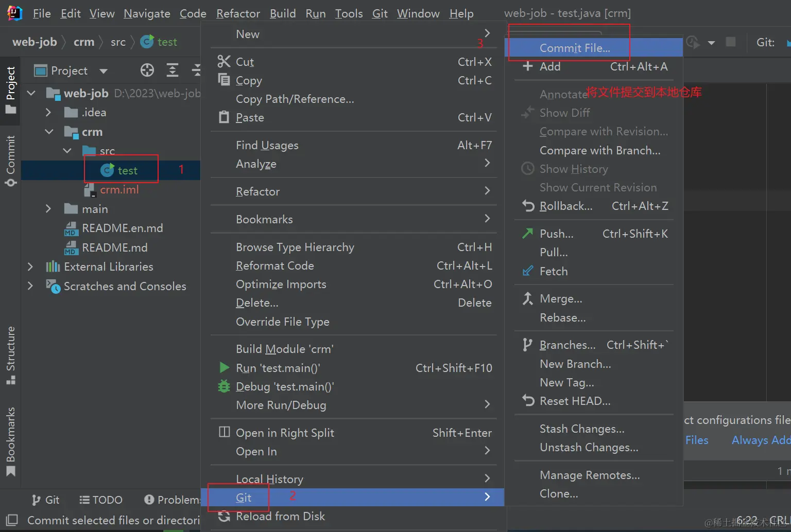
Task: Click the External Libraries icon
Action: (53, 267)
